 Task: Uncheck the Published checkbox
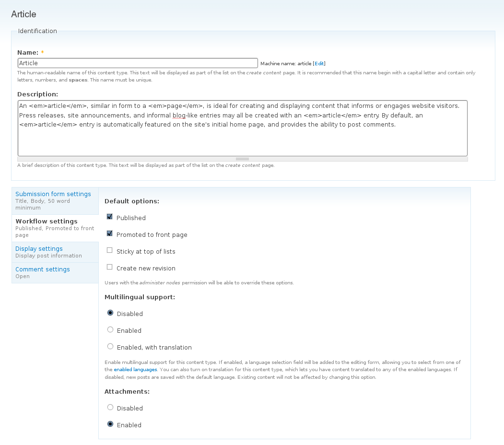109,216
